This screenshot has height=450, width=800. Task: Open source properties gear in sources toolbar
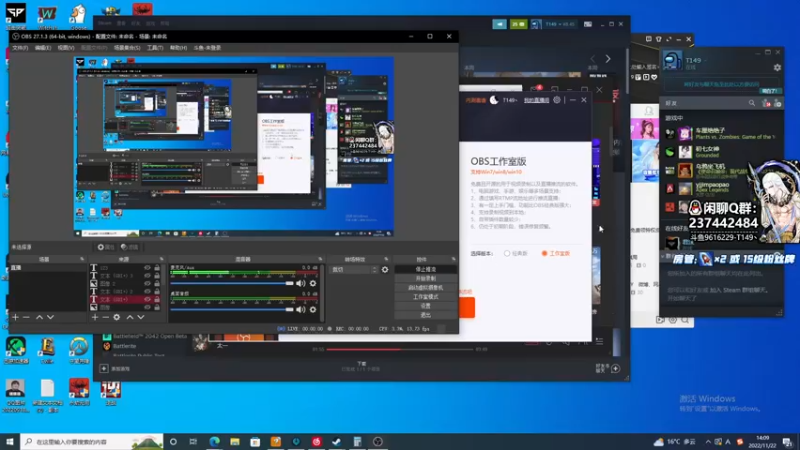click(x=117, y=317)
